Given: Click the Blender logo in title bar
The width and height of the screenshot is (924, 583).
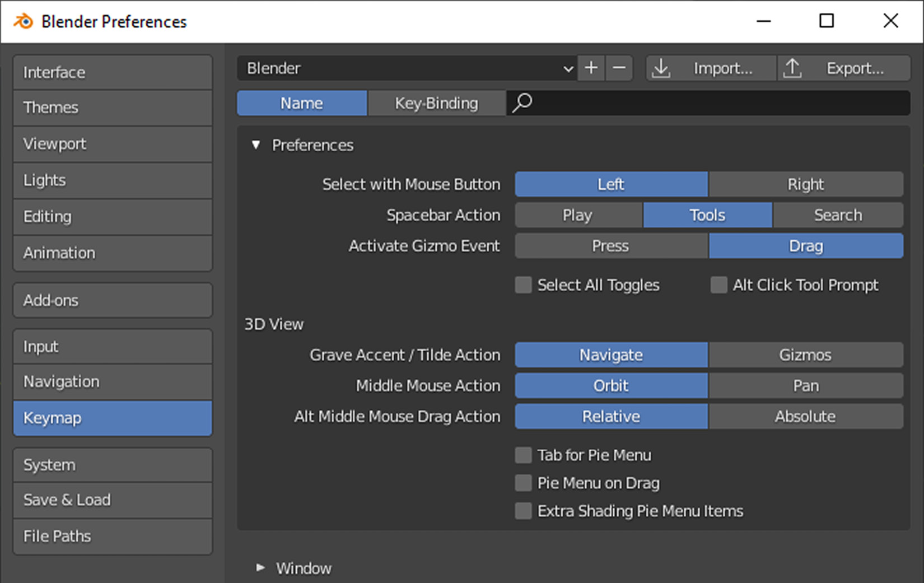Looking at the screenshot, I should 23,21.
